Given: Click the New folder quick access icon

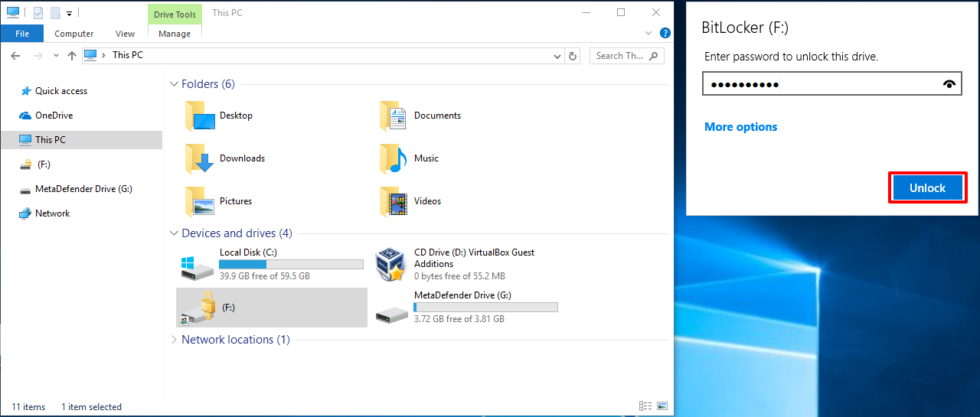Looking at the screenshot, I should pyautogui.click(x=55, y=13).
